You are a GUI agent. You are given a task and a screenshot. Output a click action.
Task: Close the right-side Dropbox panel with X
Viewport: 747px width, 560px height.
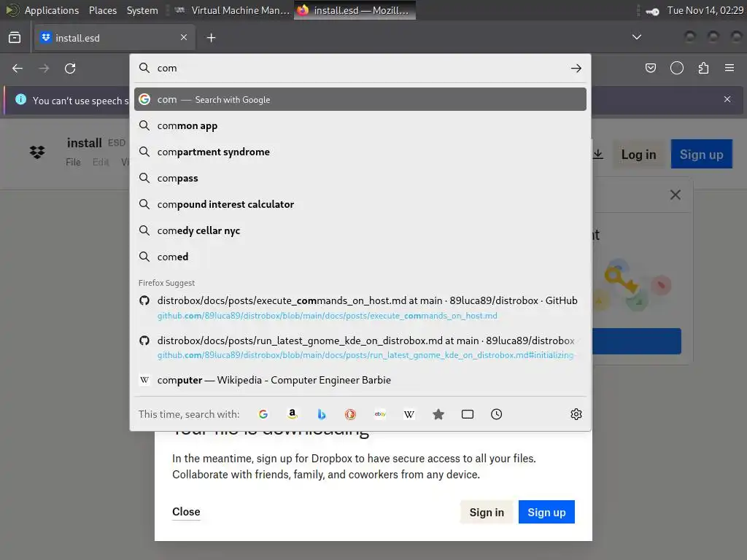(x=675, y=195)
